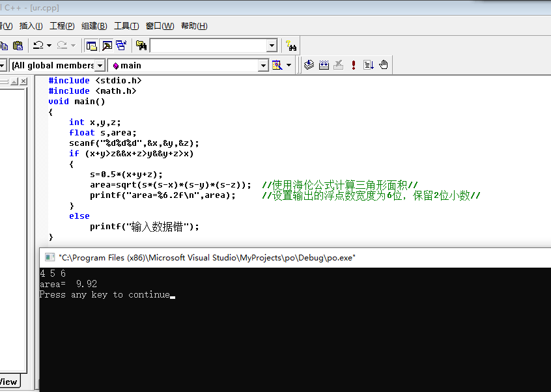
Task: Build the project with Build icon
Action: click(x=324, y=64)
